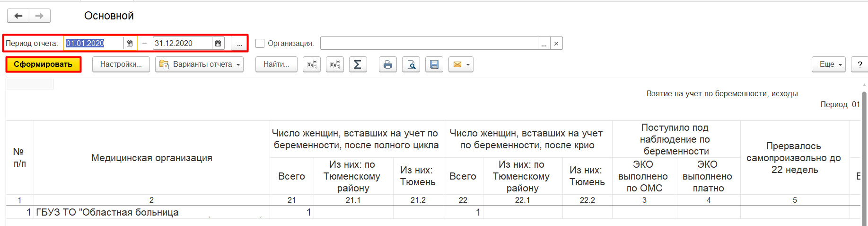This screenshot has width=868, height=226.
Task: Click collapse all groups icon
Action: click(x=312, y=64)
